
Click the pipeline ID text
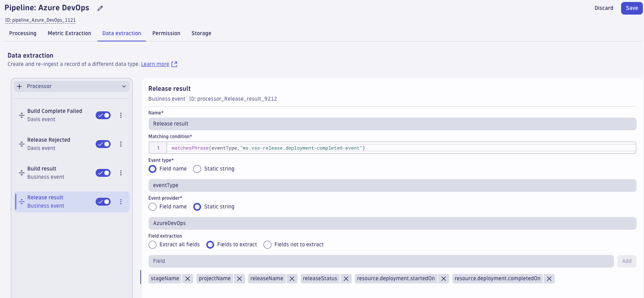[40, 20]
